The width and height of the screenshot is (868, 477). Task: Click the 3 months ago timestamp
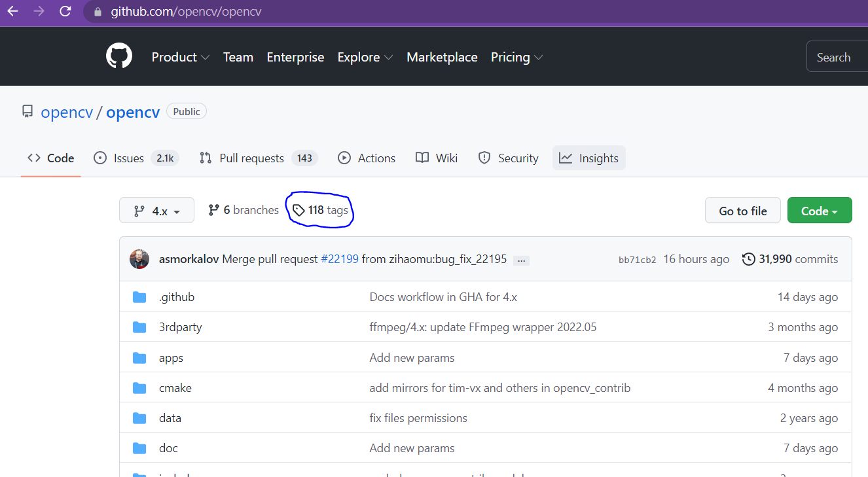[x=803, y=327]
